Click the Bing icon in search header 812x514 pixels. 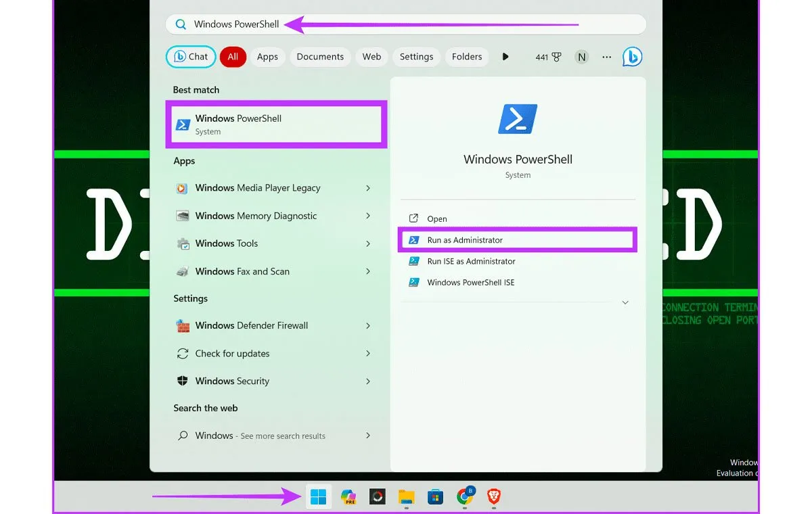click(632, 57)
